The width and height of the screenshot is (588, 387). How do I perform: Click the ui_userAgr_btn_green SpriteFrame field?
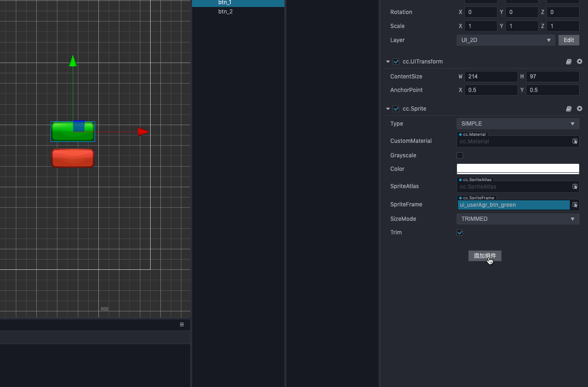(513, 205)
